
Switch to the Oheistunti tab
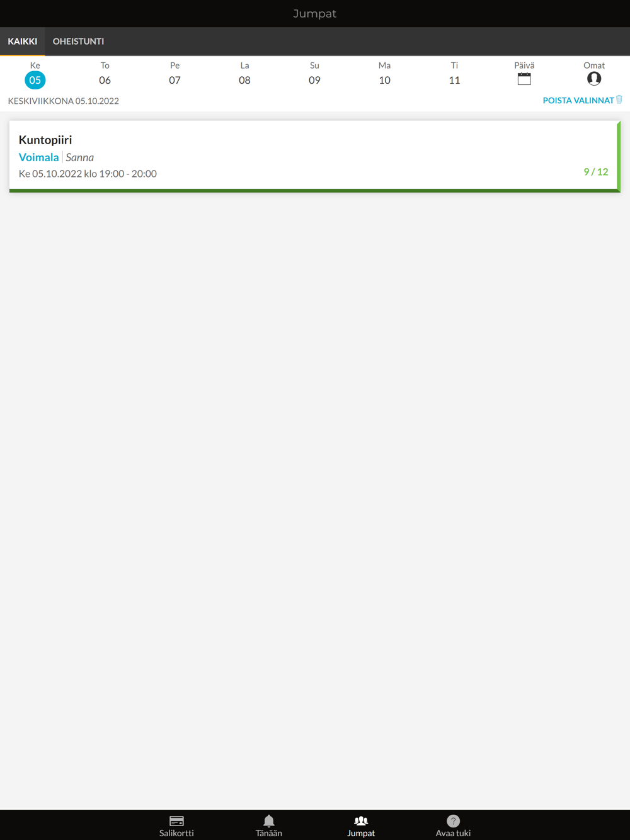point(78,41)
